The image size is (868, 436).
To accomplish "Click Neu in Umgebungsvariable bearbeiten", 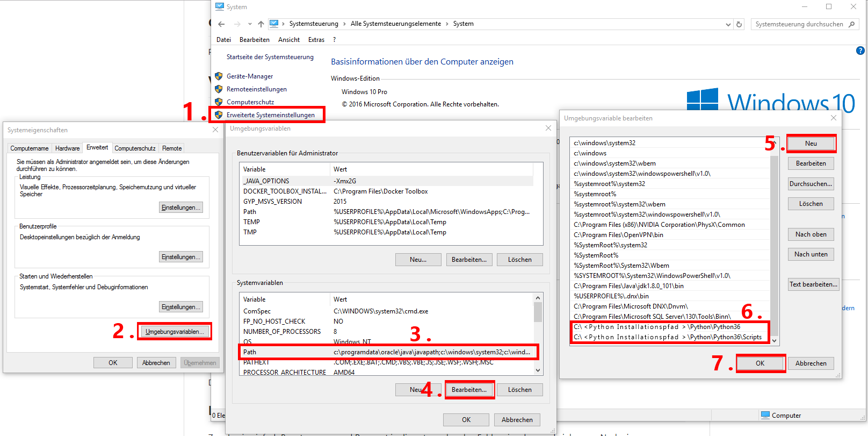I will tap(811, 144).
